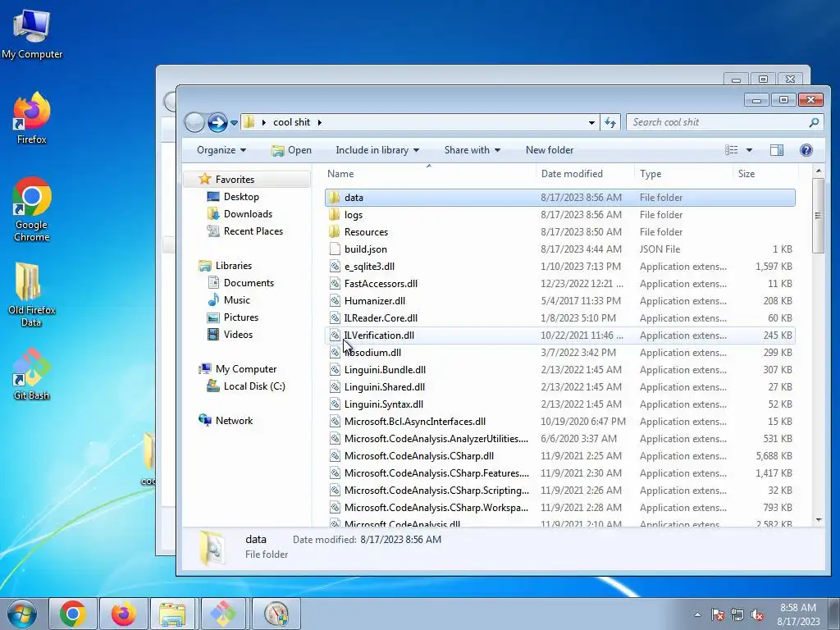This screenshot has width=840, height=630.
Task: Click the gauge app taskbar icon
Action: [x=276, y=614]
